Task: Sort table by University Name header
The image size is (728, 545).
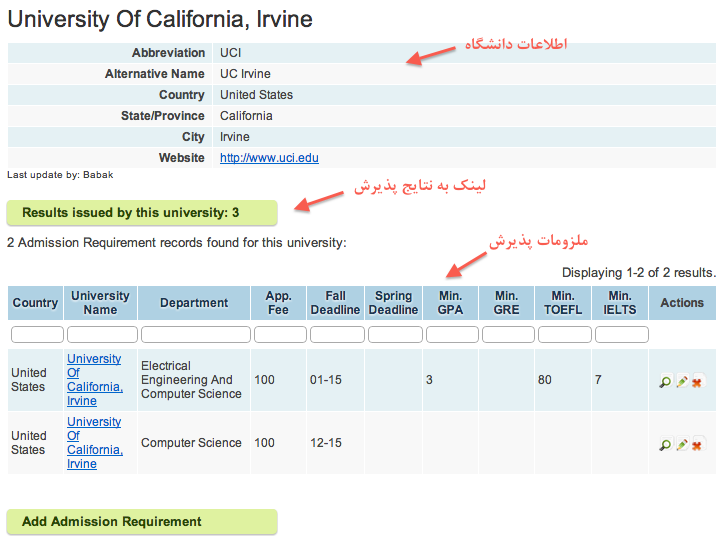Action: click(100, 303)
